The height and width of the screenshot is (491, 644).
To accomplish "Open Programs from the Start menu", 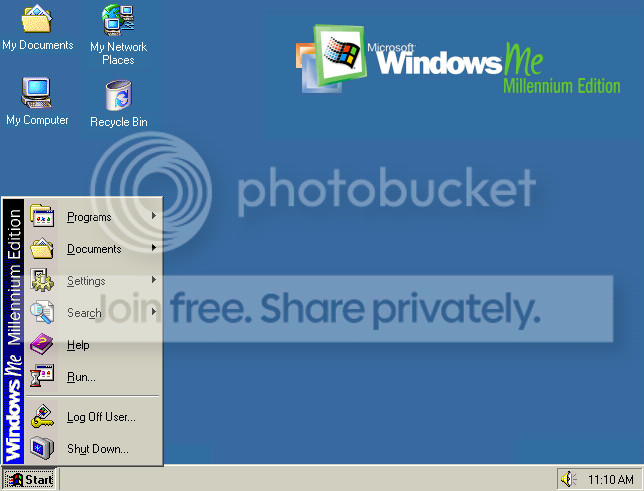I will pyautogui.click(x=94, y=216).
